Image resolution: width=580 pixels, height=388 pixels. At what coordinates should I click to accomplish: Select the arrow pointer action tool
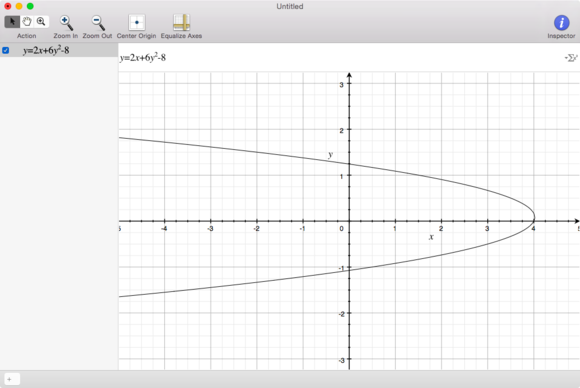[x=12, y=21]
